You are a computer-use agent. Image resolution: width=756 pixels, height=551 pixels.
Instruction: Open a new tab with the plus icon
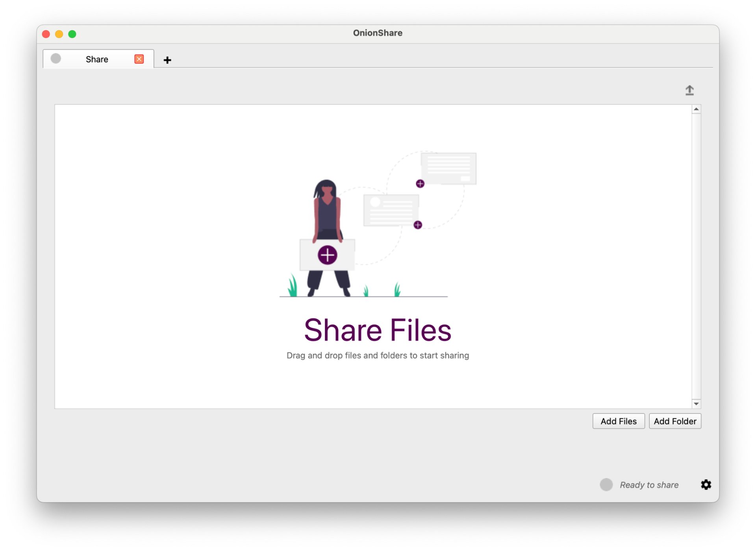point(167,60)
